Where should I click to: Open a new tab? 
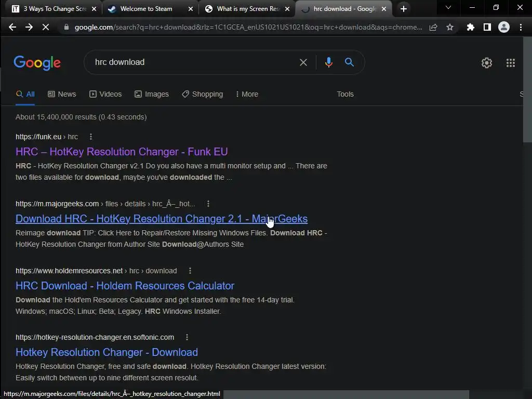(x=403, y=9)
